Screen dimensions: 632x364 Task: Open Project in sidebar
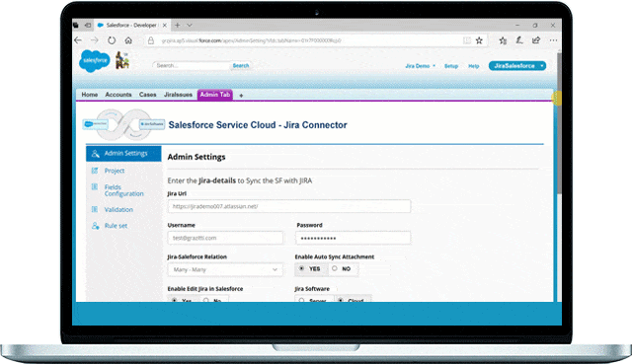[115, 171]
